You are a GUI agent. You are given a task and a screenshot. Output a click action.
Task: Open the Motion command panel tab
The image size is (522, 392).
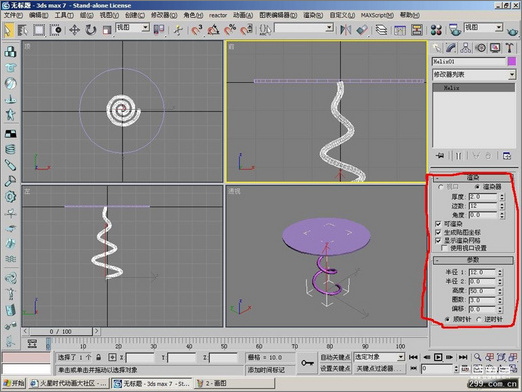[x=480, y=49]
